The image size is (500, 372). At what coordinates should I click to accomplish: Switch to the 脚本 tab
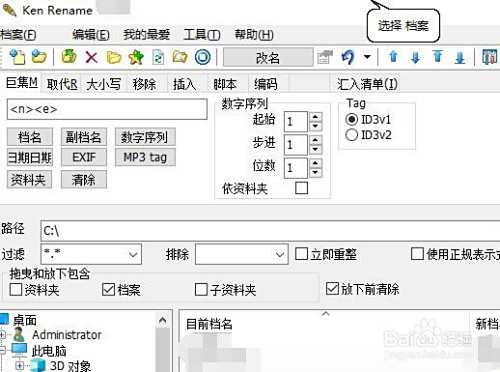click(225, 84)
